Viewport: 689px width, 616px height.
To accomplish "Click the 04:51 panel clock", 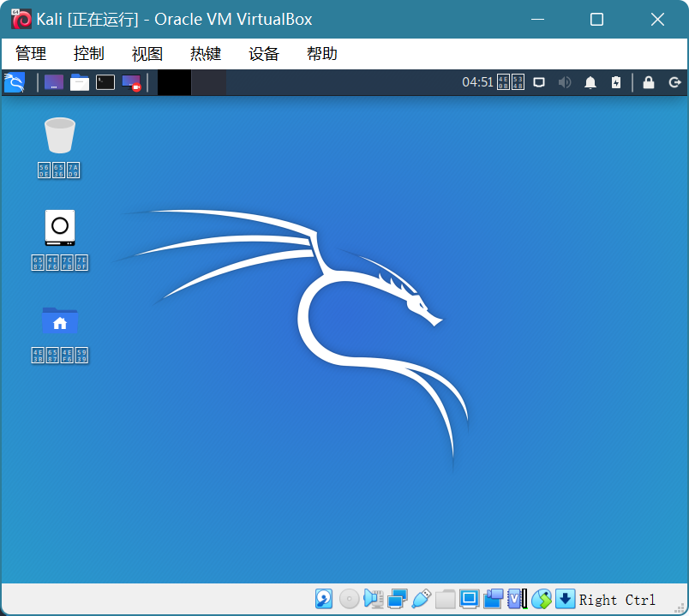I will pos(477,82).
